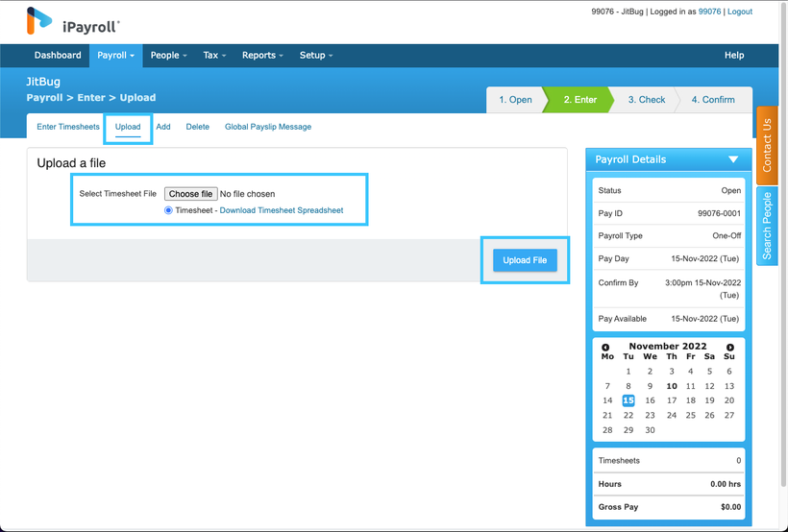Click the One-Off payroll type value
The image size is (788, 532).
(x=726, y=235)
